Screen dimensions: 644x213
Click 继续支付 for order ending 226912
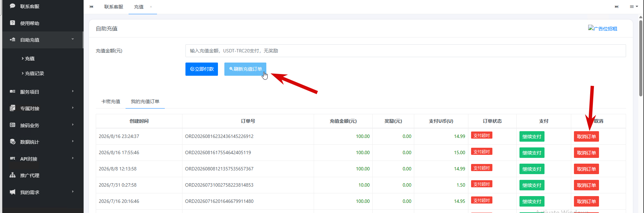point(532,137)
